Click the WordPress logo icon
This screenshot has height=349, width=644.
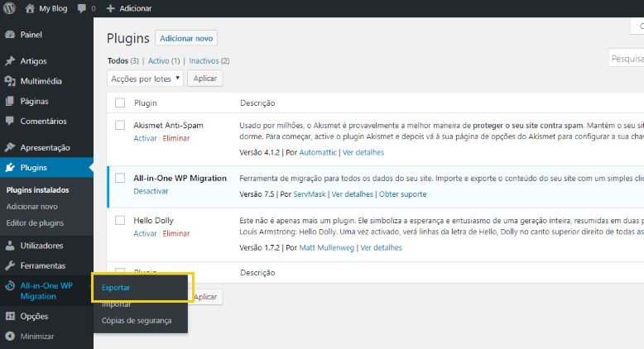[9, 8]
